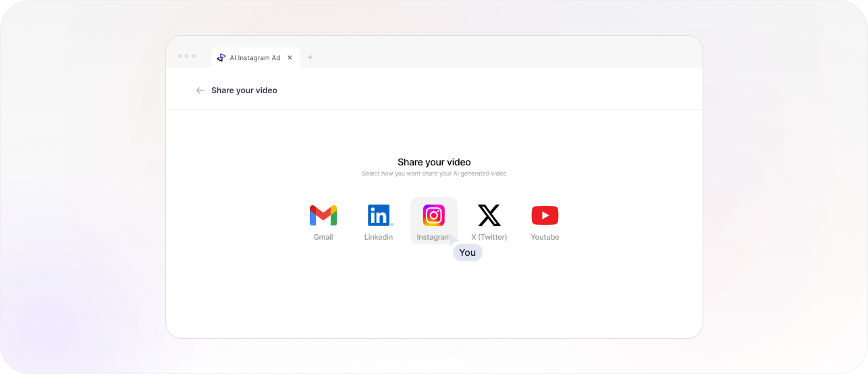
Task: Add a new browser tab with plus
Action: click(310, 57)
